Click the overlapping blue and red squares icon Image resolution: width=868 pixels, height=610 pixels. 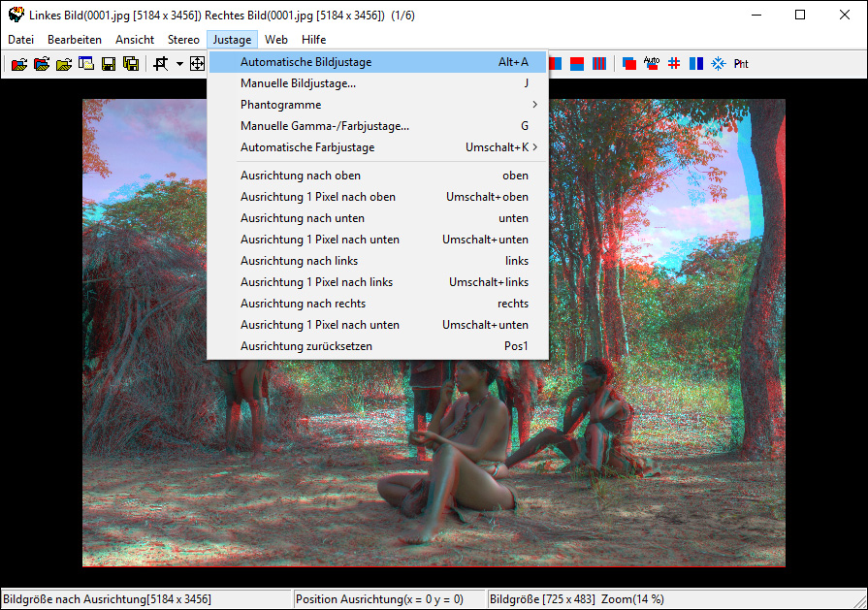(x=629, y=64)
